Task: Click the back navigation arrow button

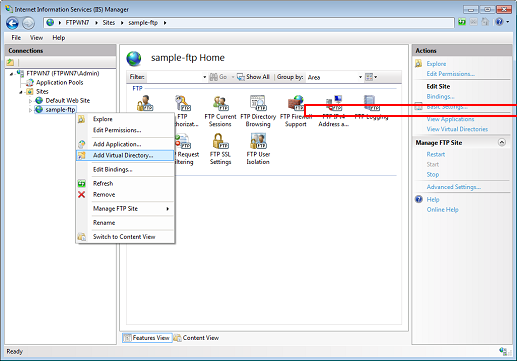Action: point(13,23)
